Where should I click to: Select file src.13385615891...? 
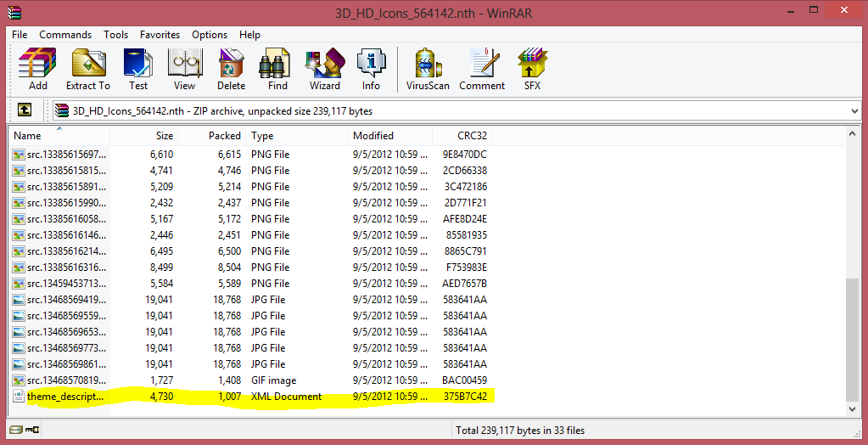(x=66, y=186)
